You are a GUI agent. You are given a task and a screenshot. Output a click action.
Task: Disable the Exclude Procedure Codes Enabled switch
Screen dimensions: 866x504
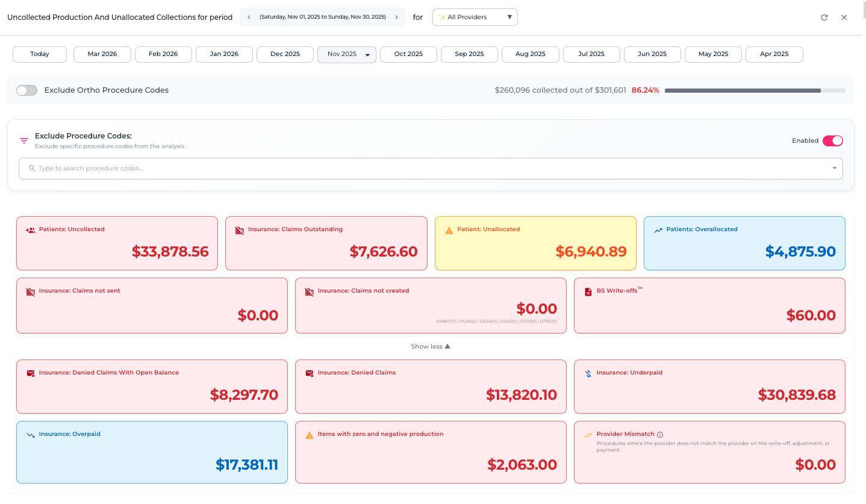coord(832,141)
